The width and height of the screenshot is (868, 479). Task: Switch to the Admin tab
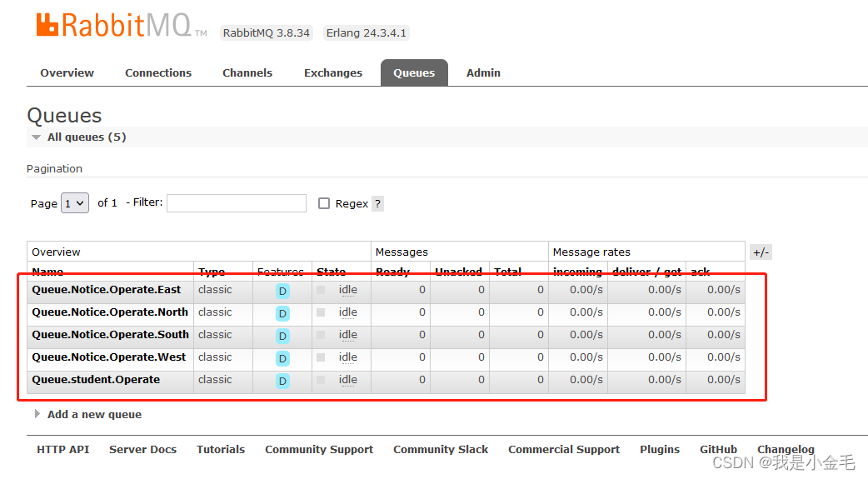483,72
